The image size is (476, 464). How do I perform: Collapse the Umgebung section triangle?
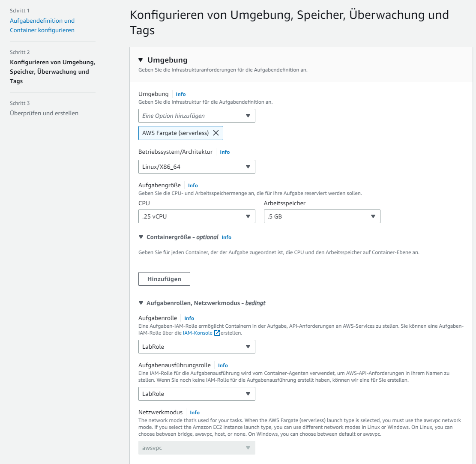point(141,60)
